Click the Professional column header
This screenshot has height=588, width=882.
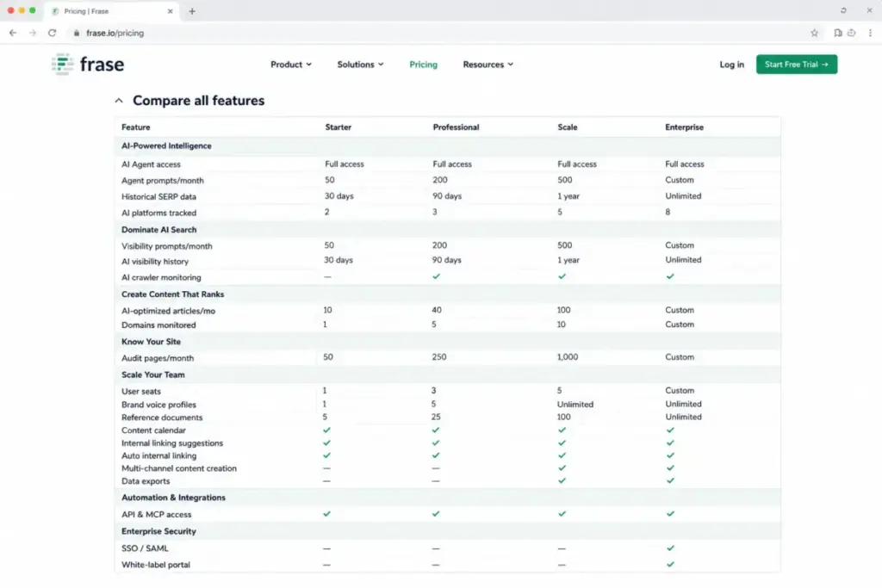(457, 127)
